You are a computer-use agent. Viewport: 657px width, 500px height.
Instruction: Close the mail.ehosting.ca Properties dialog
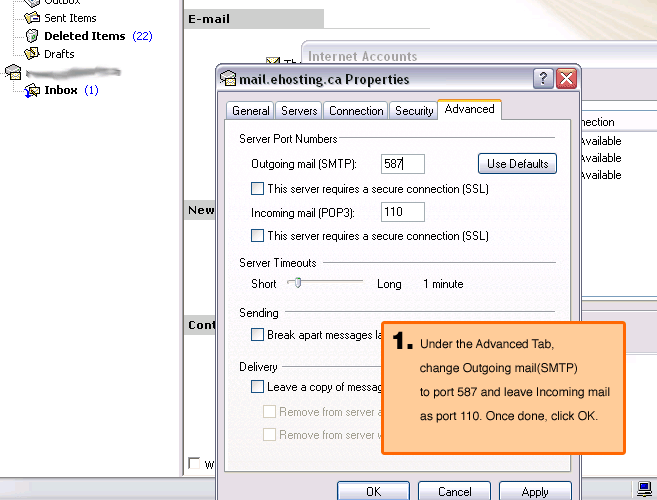pyautogui.click(x=566, y=78)
